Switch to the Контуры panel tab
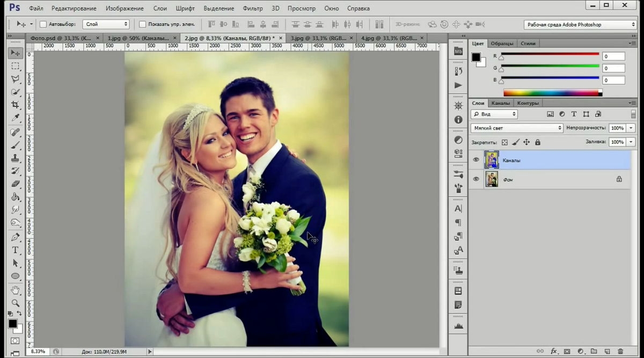644x358 pixels. point(528,103)
